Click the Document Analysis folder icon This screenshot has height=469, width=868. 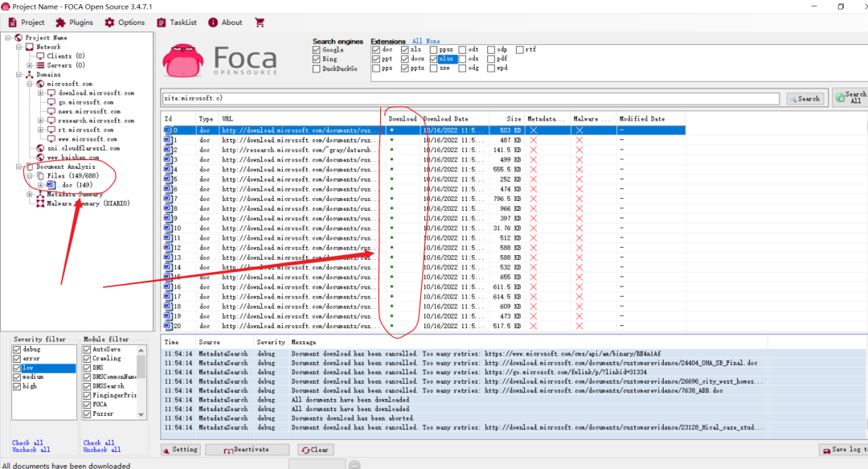tap(30, 167)
